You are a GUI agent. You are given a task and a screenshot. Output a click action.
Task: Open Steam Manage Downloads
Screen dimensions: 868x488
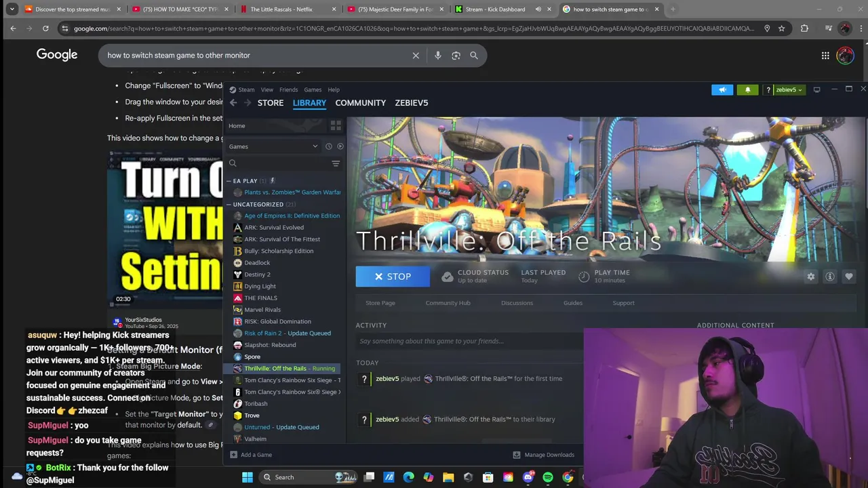coord(544,455)
